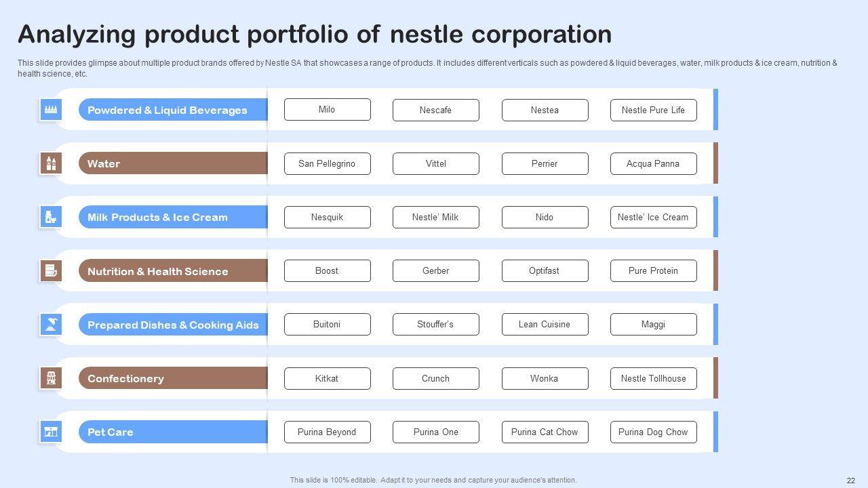Click the slide number 22

pos(851,480)
